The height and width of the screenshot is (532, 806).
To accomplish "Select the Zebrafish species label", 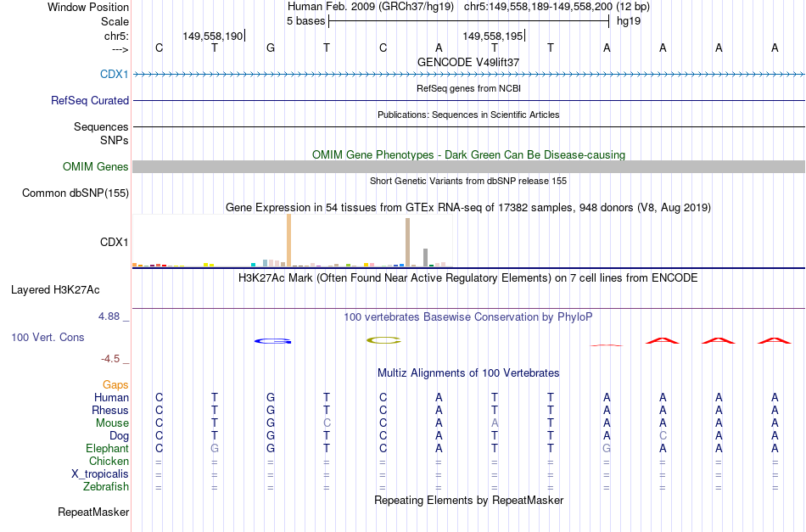I will pos(106,486).
